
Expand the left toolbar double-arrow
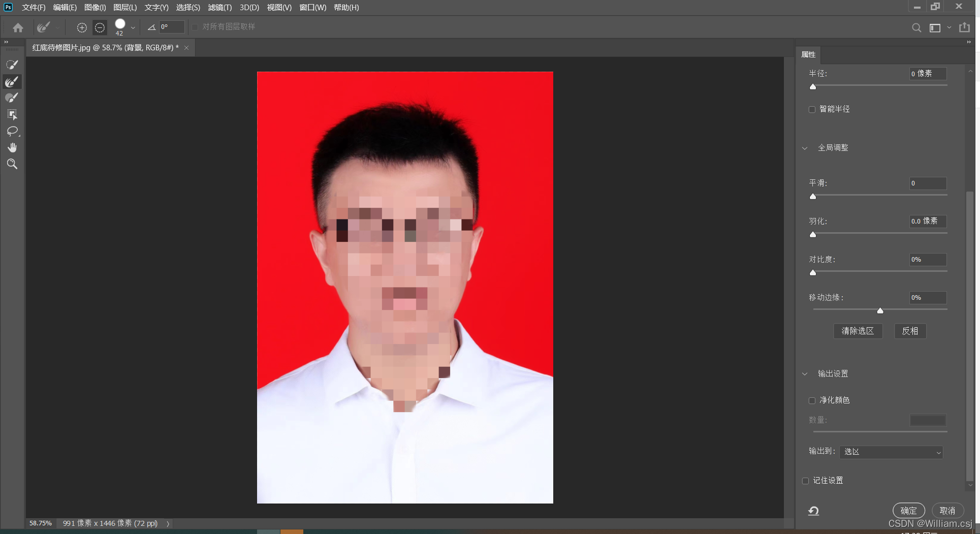(x=6, y=42)
